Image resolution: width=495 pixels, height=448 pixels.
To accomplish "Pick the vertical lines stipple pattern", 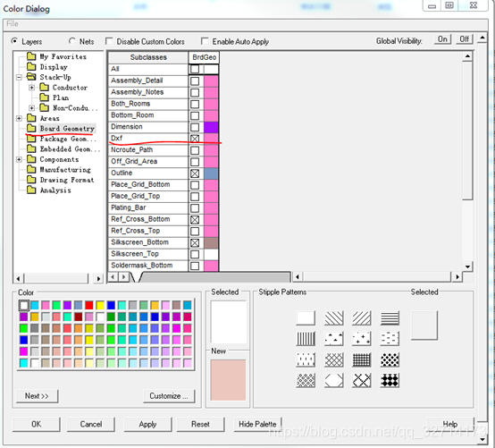I will pyautogui.click(x=306, y=338).
